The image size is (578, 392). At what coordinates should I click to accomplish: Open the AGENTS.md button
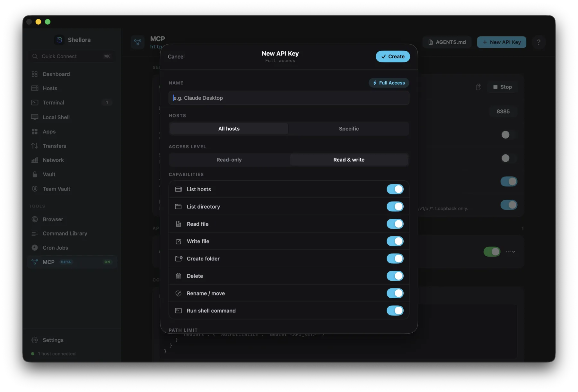[447, 42]
